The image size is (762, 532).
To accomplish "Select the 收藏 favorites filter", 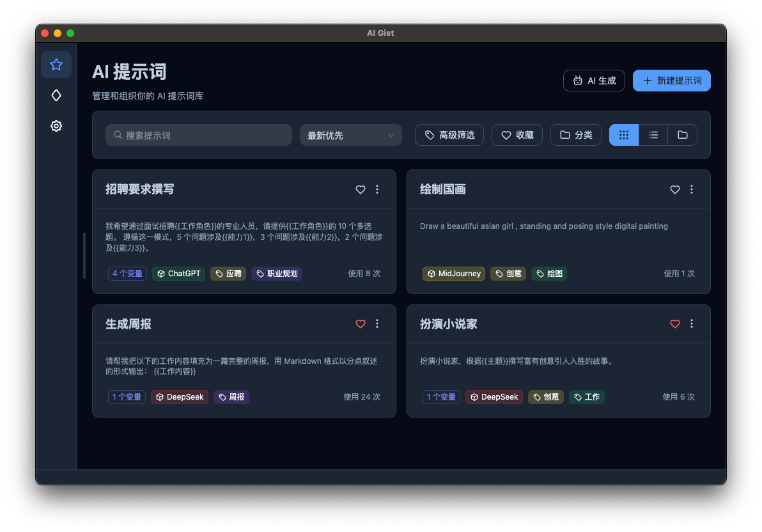I will [x=517, y=135].
